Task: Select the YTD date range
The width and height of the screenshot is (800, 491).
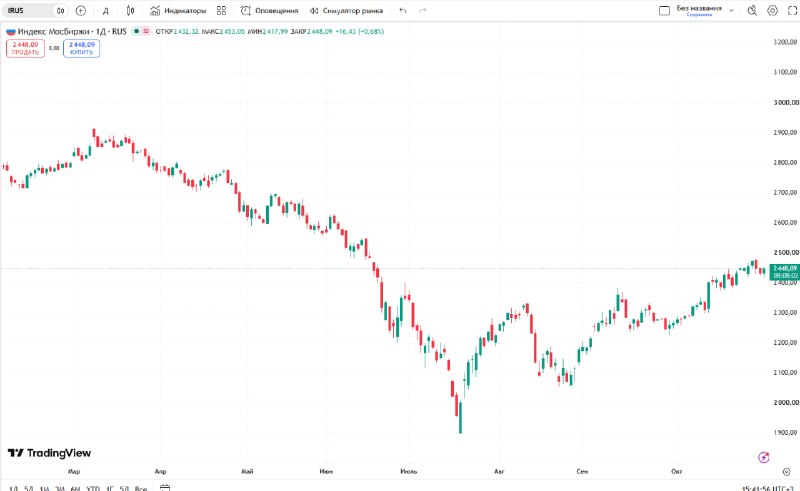Action: 93,488
